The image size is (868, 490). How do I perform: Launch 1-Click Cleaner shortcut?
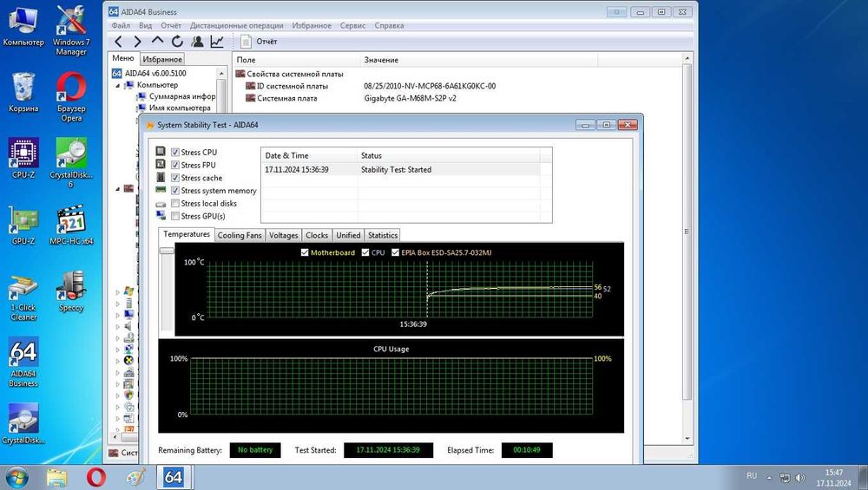tap(23, 296)
